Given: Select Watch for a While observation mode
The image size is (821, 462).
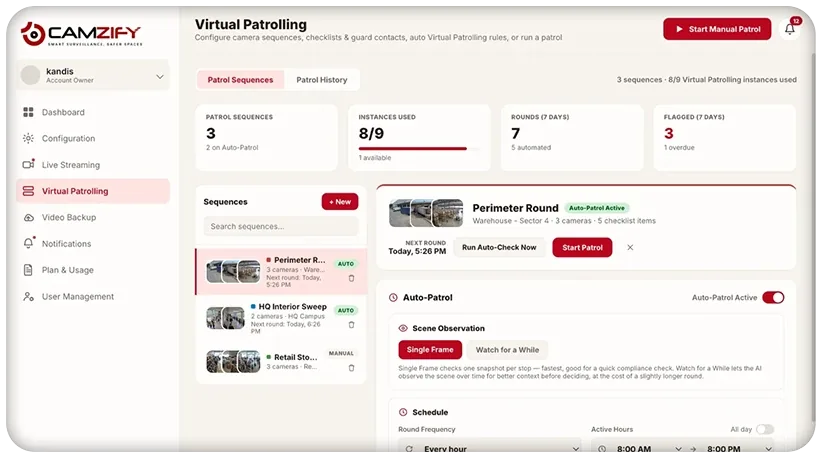Looking at the screenshot, I should click(x=507, y=349).
